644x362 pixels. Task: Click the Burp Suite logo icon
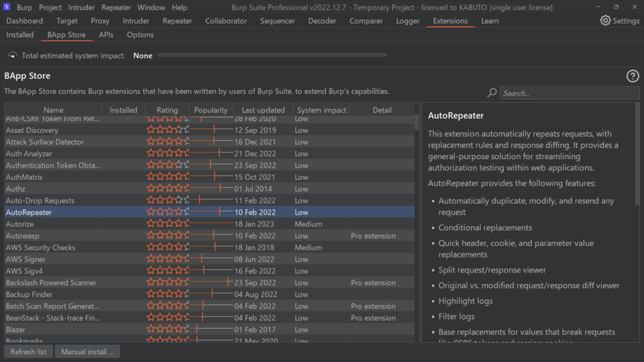click(7, 7)
